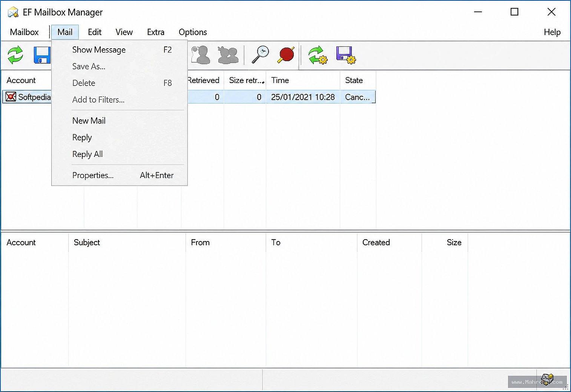Click the 25/01/2021 10:28 time cell
This screenshot has width=571, height=392.
[x=303, y=97]
